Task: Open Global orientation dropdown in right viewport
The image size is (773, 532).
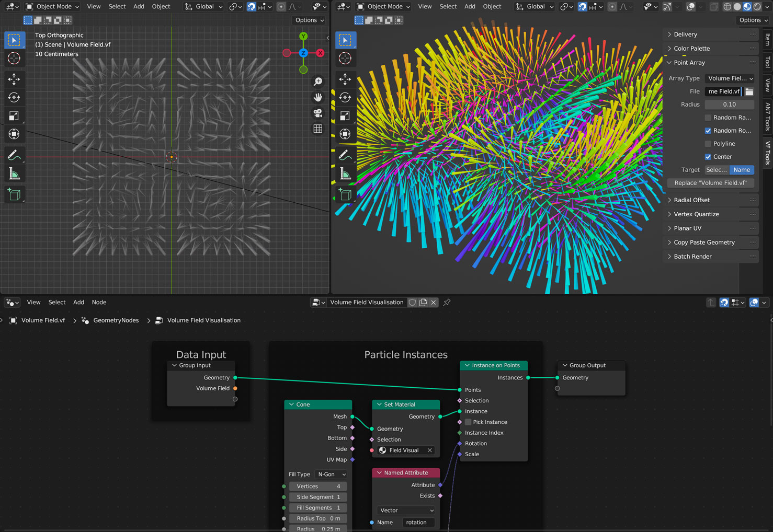Action: coord(535,7)
